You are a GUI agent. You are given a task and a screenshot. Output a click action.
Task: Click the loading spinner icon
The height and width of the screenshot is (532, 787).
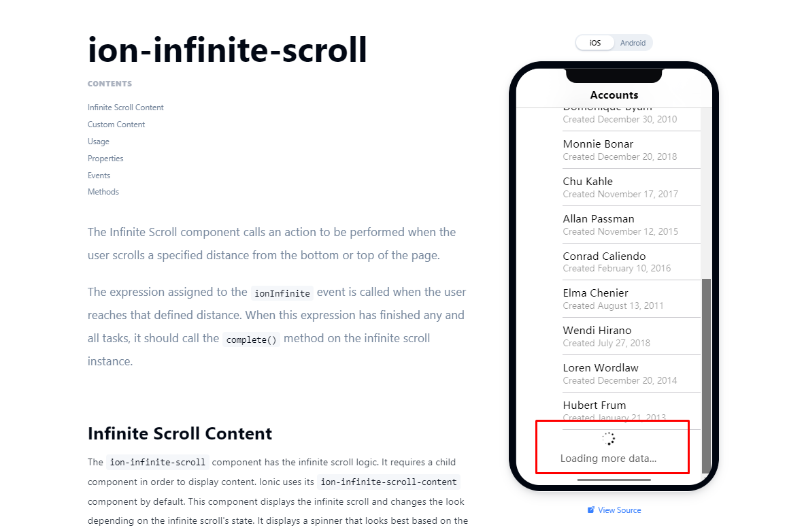tap(608, 439)
